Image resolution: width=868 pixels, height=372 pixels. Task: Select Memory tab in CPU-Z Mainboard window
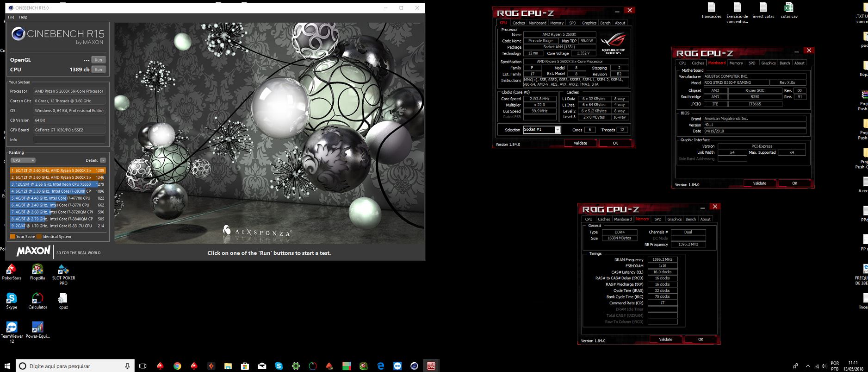pyautogui.click(x=736, y=63)
